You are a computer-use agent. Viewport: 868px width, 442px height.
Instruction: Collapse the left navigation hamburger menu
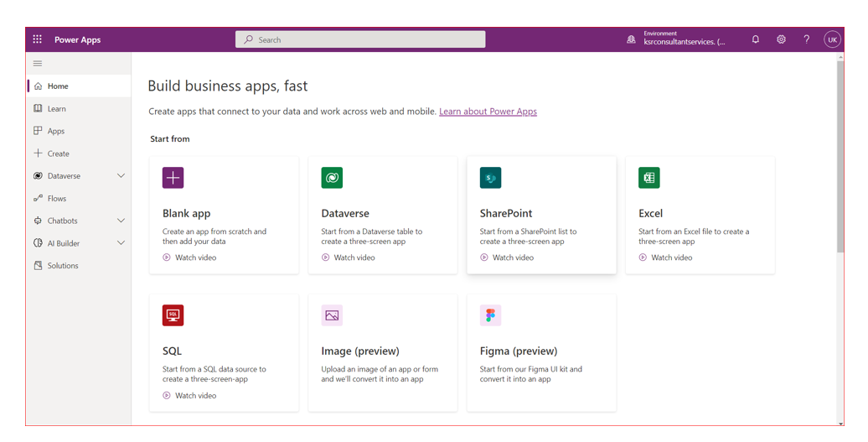point(38,64)
